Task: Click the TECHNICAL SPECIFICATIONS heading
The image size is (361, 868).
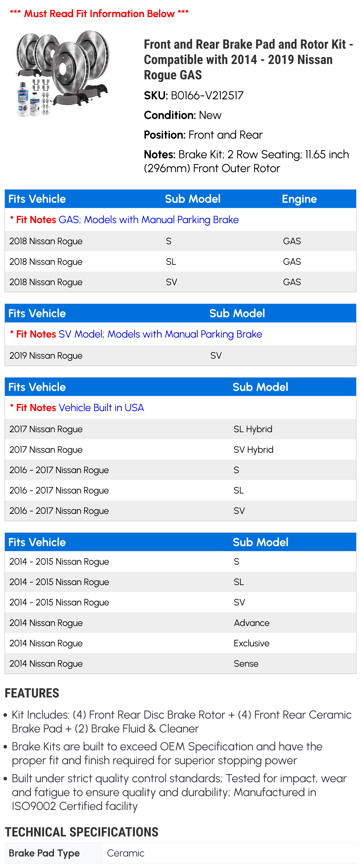Action: point(81,832)
